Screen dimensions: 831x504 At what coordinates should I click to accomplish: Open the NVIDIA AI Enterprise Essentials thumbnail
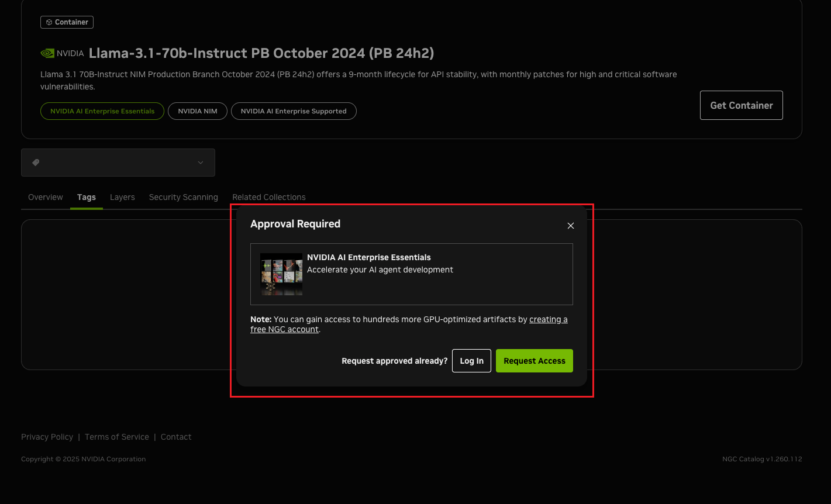coord(281,274)
